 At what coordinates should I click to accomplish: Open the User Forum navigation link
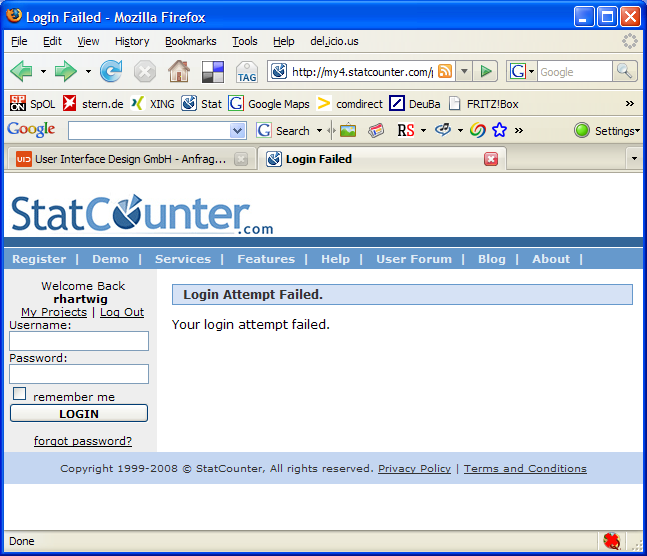[414, 259]
